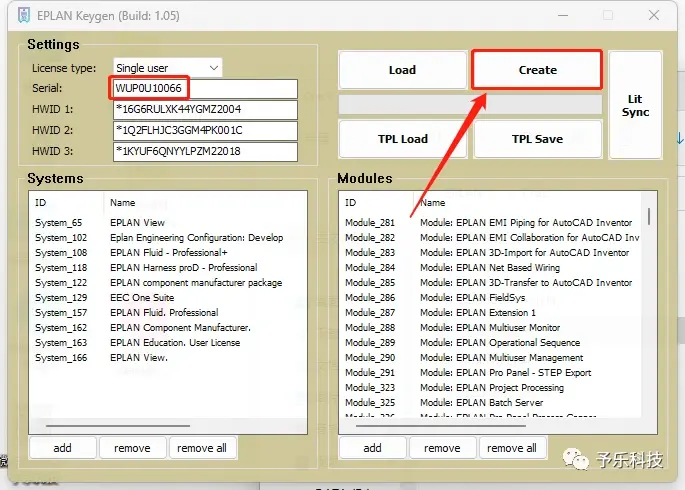Select System_162 EPLAN Component Manufacturer row
The height and width of the screenshot is (490, 685).
point(168,328)
